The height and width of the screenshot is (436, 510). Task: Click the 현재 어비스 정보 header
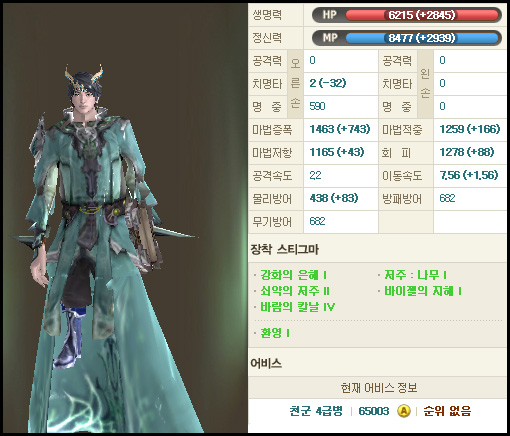point(379,388)
